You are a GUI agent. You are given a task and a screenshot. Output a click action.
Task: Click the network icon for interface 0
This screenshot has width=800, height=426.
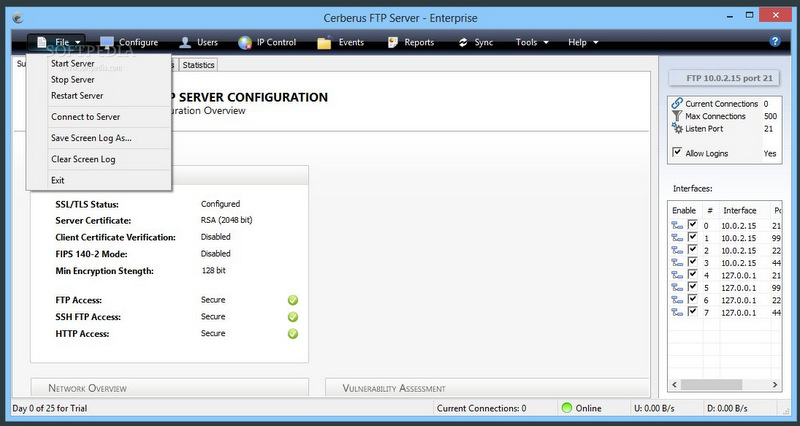[677, 225]
